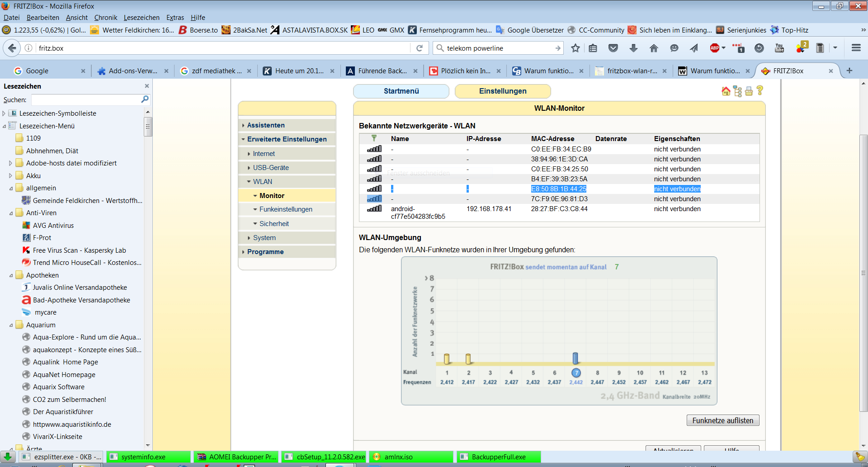Open the Boerse.to bookmark
Image resolution: width=868 pixels, height=467 pixels.
coord(198,30)
